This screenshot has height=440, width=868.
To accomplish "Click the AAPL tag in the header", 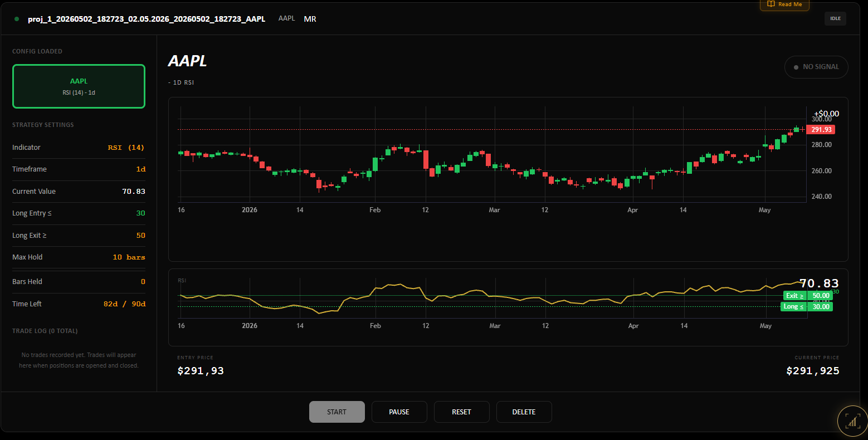I will tap(287, 18).
